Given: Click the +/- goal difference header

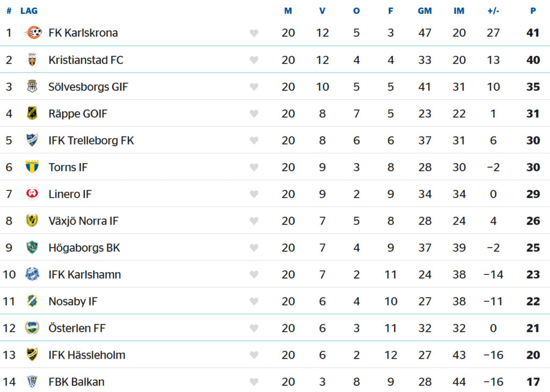Looking at the screenshot, I should coord(493,11).
